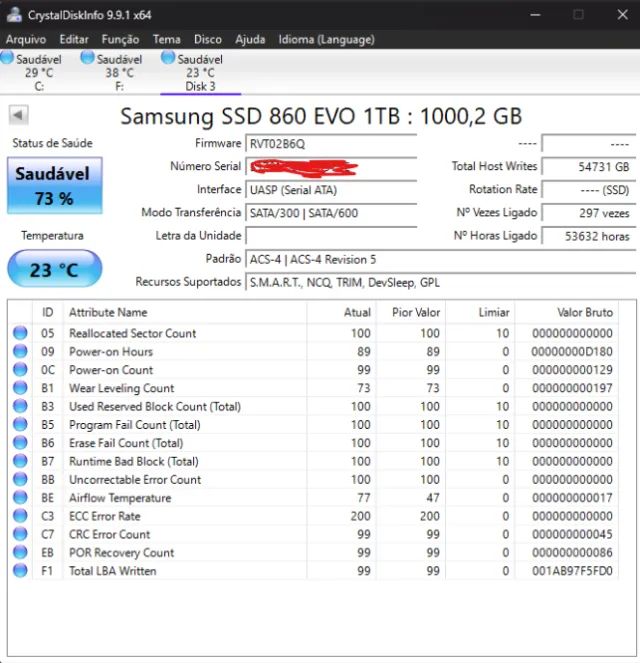Open the Função menu

(x=120, y=40)
